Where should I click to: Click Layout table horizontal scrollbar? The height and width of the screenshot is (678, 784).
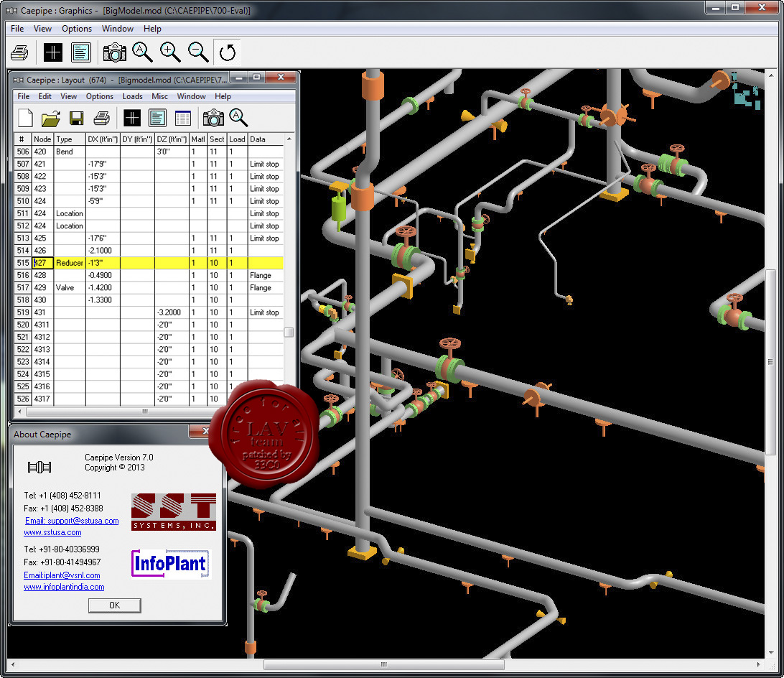point(145,412)
